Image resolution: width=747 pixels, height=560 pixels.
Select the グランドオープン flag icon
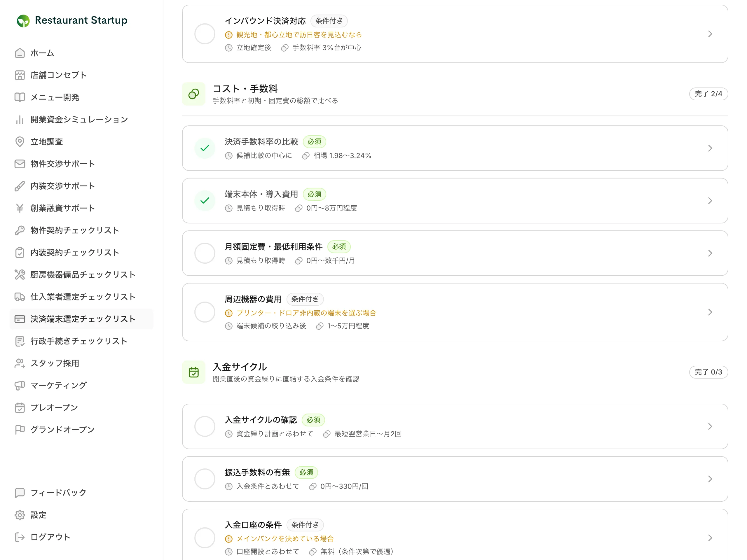(20, 430)
